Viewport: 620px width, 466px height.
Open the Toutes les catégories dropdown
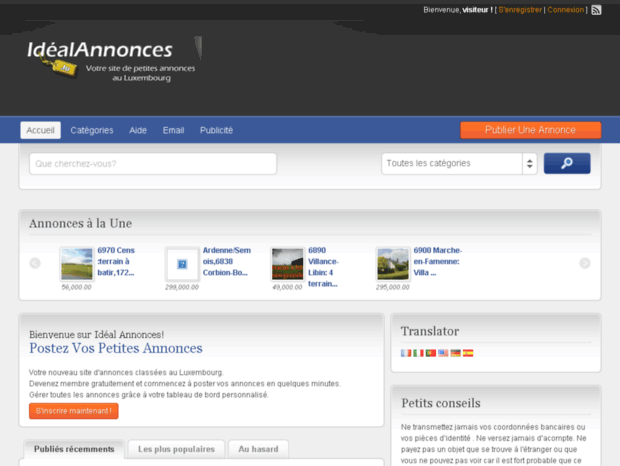tap(459, 163)
